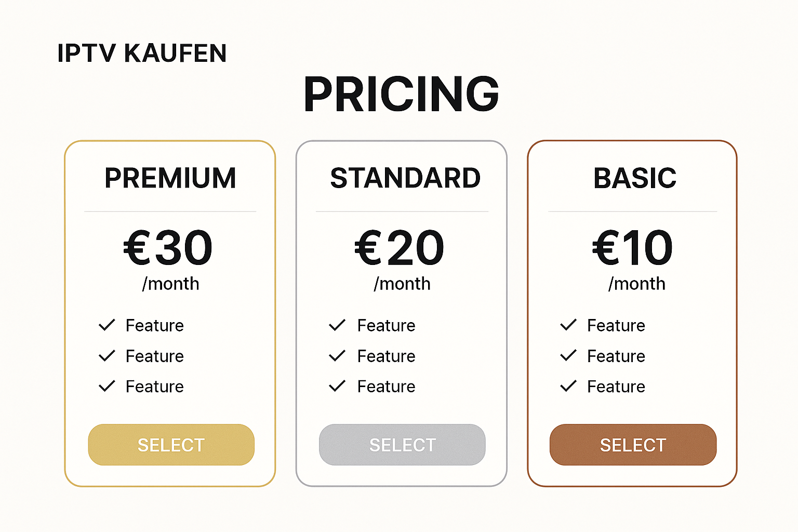This screenshot has height=532, width=798.
Task: Click the €20 /month price
Action: [400, 260]
